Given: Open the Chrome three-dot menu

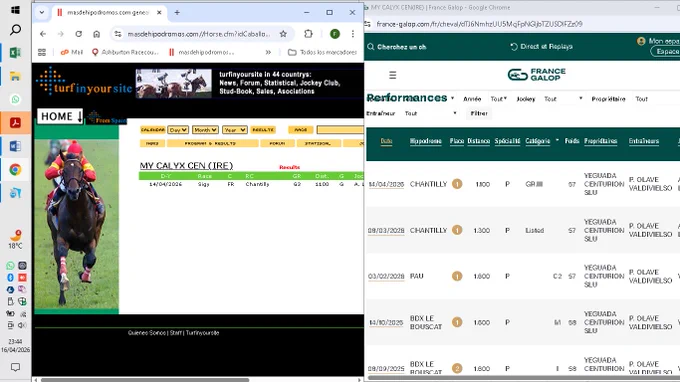Looking at the screenshot, I should [353, 34].
